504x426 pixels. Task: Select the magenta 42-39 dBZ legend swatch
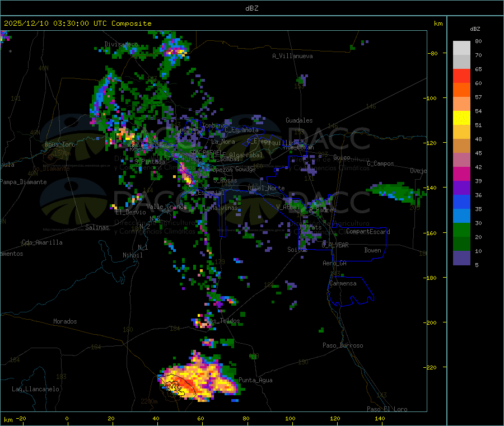point(461,174)
